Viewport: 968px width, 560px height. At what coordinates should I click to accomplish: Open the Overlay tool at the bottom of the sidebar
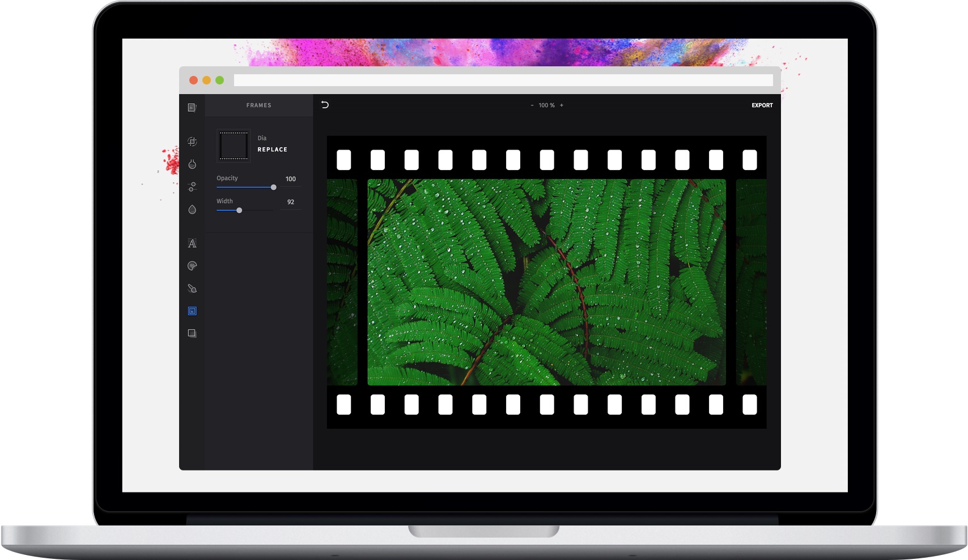pyautogui.click(x=192, y=333)
